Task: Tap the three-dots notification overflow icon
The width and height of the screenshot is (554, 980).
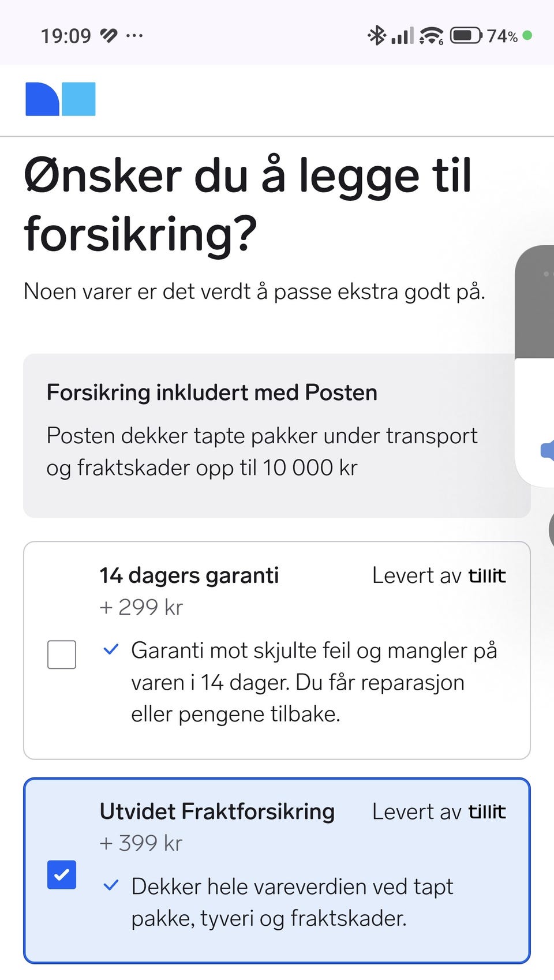Action: (x=134, y=36)
